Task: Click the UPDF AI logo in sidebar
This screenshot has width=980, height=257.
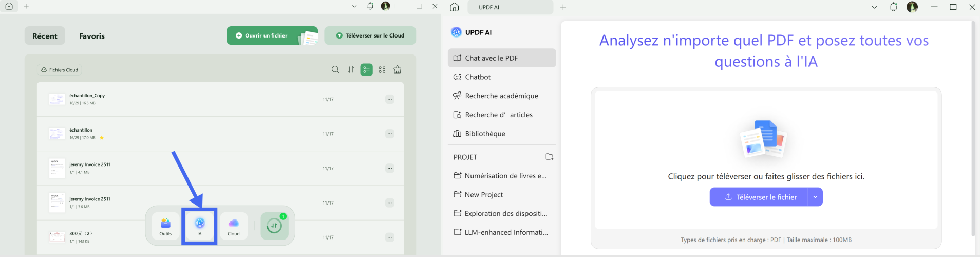Action: [x=456, y=32]
